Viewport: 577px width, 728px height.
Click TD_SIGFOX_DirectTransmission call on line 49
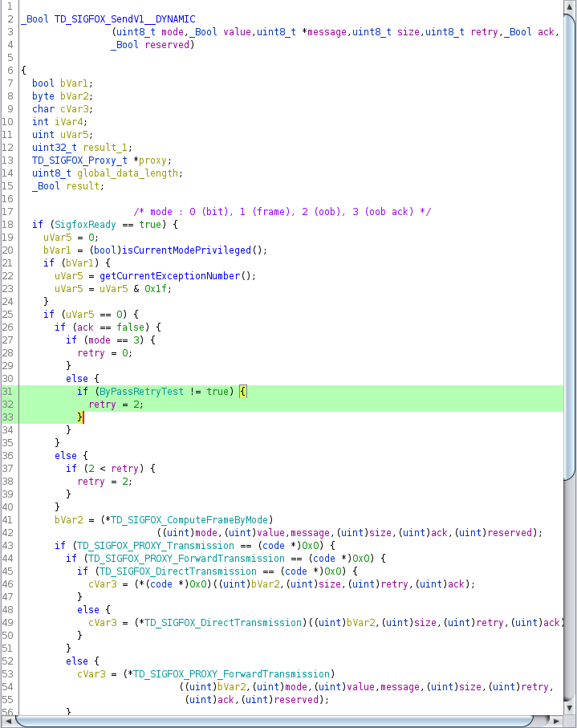point(223,623)
